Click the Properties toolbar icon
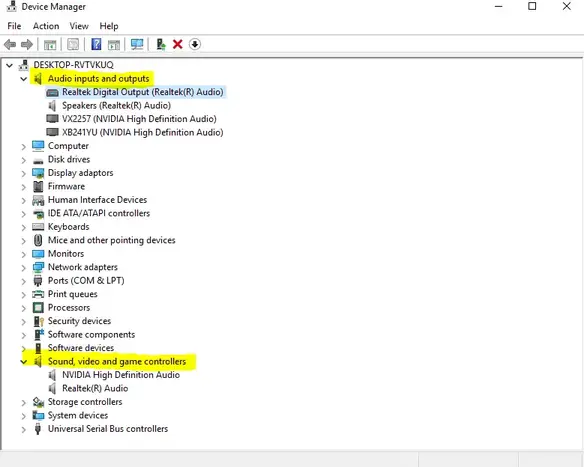Screen dimensions: 584x467 point(73,44)
